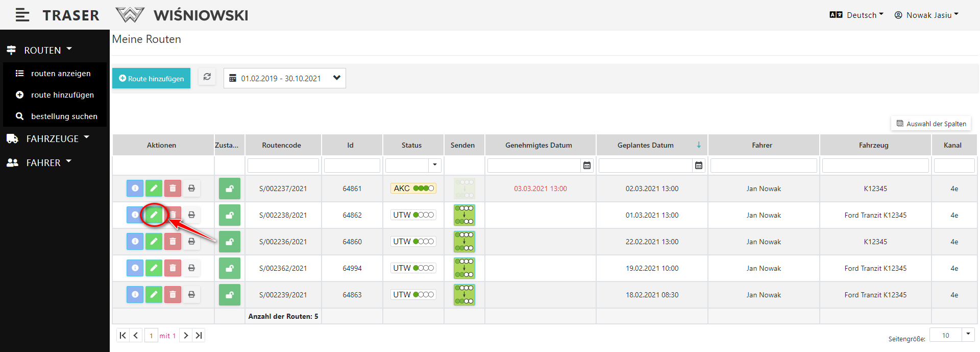980x352 pixels.
Task: Click the refresh icon next to Route hinzufügen
Action: click(207, 77)
